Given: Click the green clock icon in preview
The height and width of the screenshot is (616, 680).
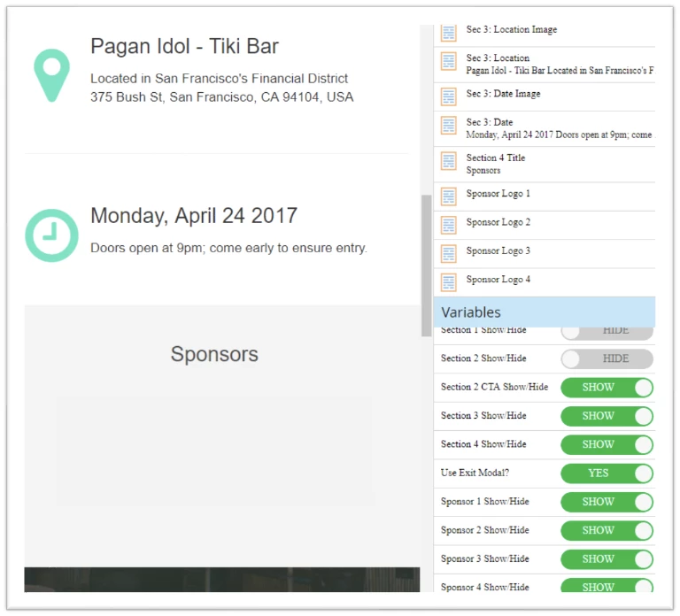Looking at the screenshot, I should (51, 235).
